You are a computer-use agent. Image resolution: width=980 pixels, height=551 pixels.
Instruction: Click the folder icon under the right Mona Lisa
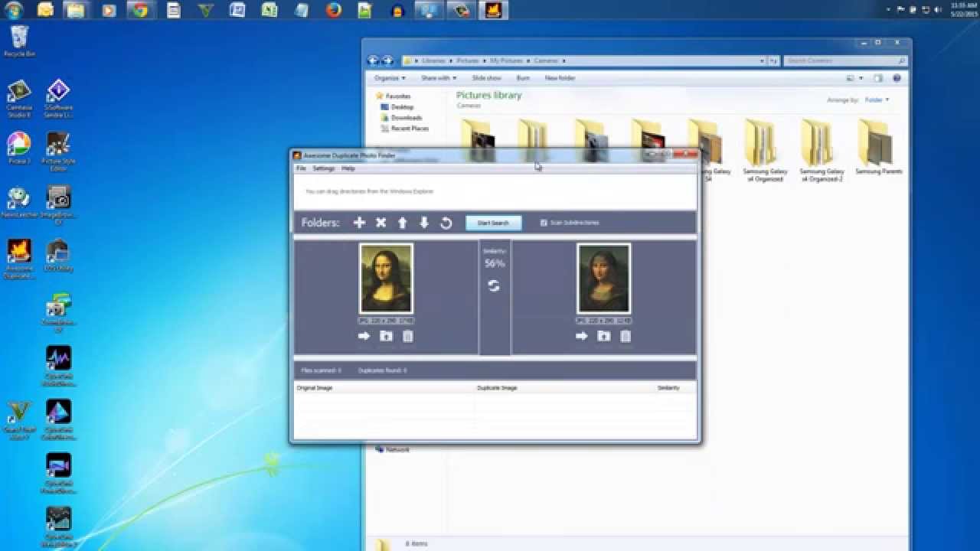click(604, 336)
